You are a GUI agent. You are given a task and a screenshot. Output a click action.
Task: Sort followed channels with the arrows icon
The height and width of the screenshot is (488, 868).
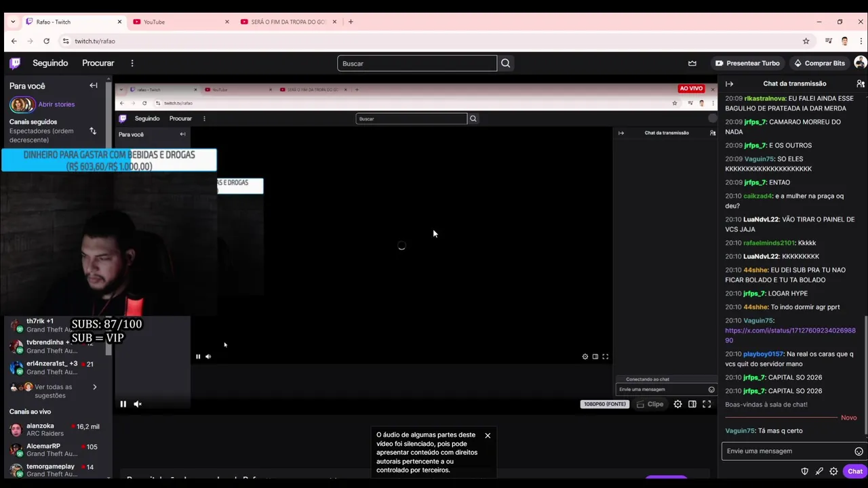(x=93, y=131)
